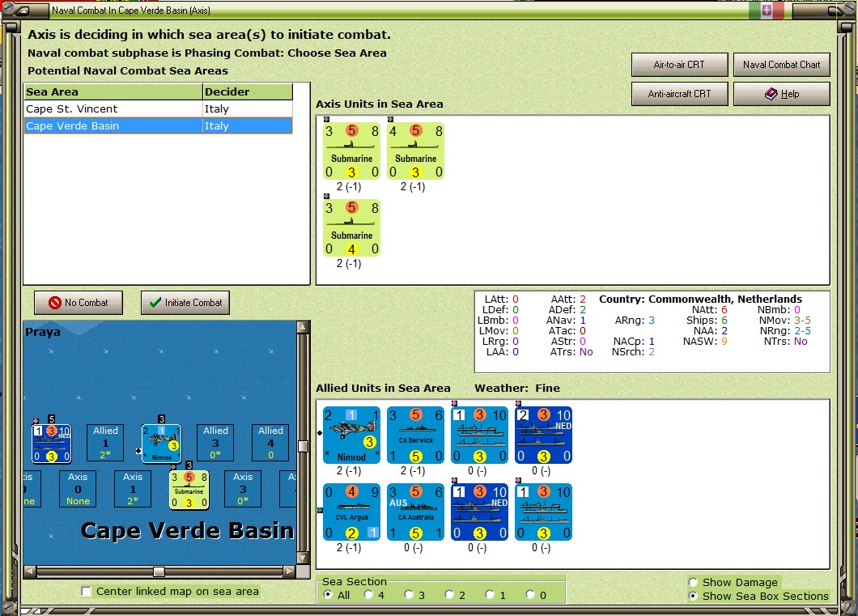Click the window icon left of title
This screenshot has height=616, width=858.
[23, 11]
